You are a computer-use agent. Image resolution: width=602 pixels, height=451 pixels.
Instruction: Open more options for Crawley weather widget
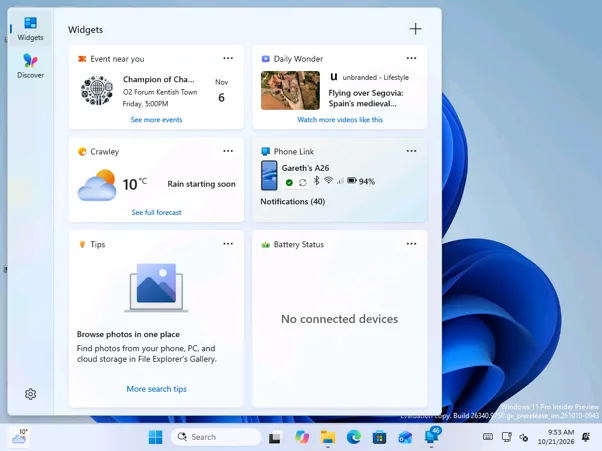pos(228,151)
